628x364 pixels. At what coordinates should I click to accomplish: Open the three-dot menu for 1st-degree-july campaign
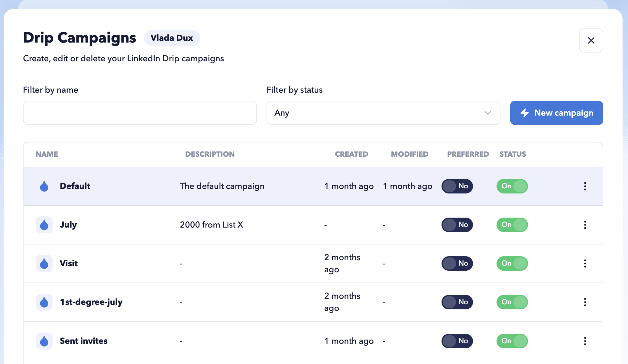pyautogui.click(x=585, y=302)
